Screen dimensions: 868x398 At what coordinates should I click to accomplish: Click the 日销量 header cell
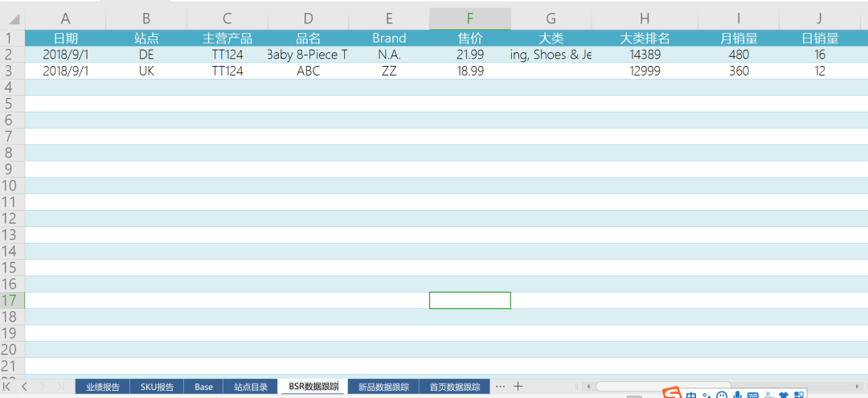click(x=820, y=39)
